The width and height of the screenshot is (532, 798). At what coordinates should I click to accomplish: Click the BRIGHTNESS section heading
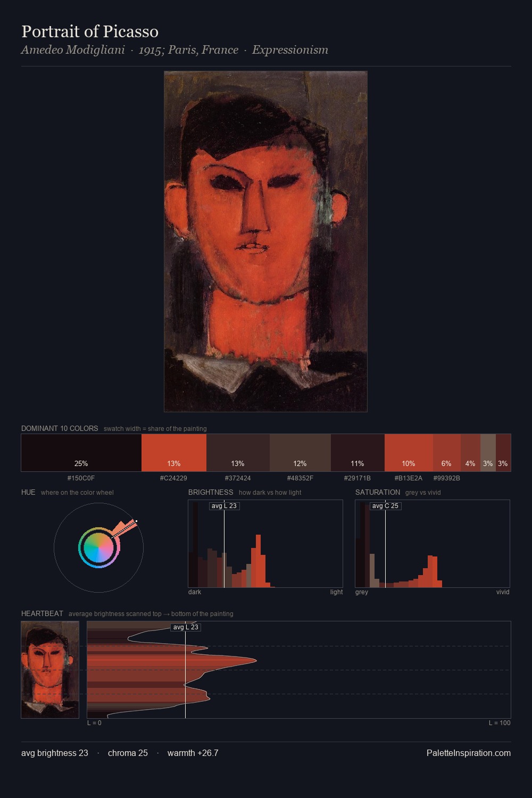(211, 492)
